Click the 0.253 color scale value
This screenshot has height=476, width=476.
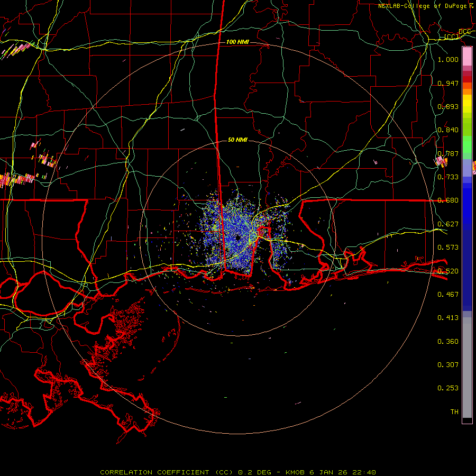pyautogui.click(x=448, y=388)
